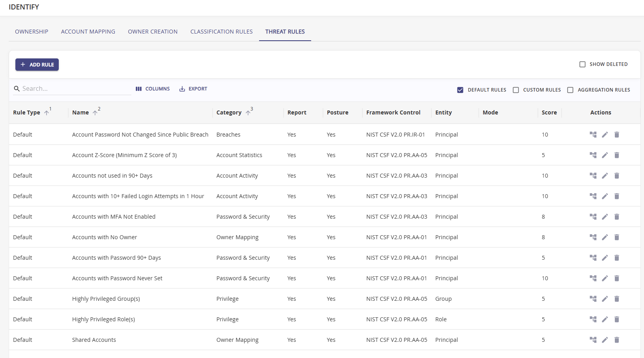Image resolution: width=644 pixels, height=358 pixels.
Task: Toggle sort arrow on Category column
Action: (248, 113)
